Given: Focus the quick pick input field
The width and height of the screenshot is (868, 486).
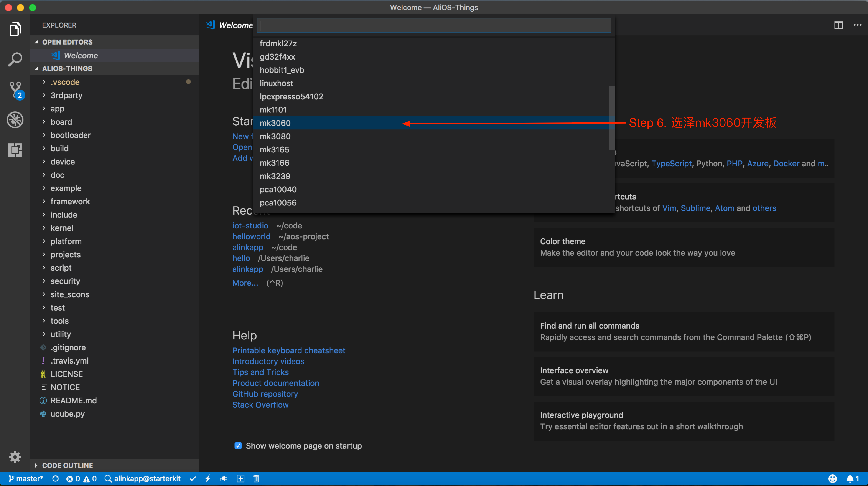Looking at the screenshot, I should point(434,26).
